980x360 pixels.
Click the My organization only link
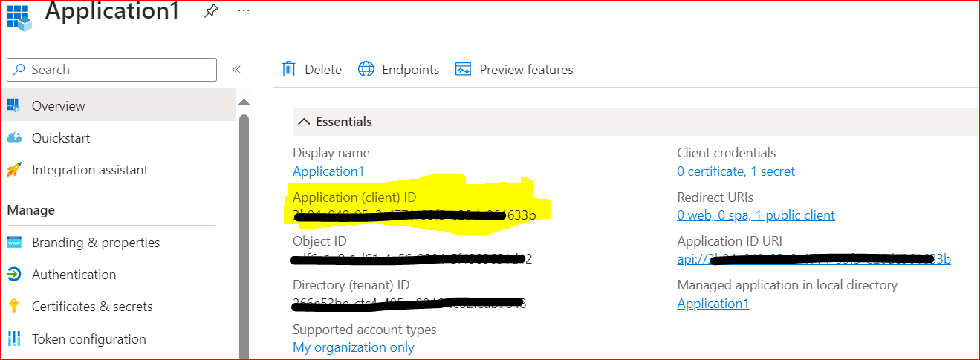coord(354,347)
